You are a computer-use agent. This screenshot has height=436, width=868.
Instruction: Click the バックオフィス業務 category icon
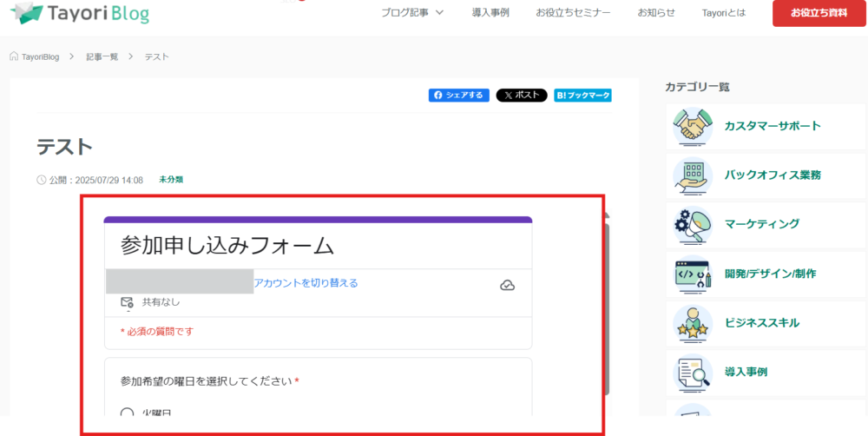point(693,175)
